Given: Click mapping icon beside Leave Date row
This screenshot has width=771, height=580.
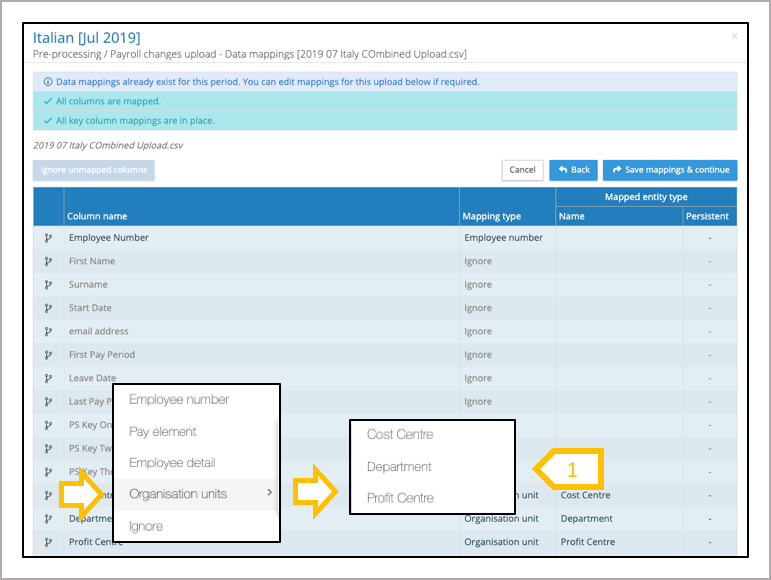Looking at the screenshot, I should click(47, 378).
